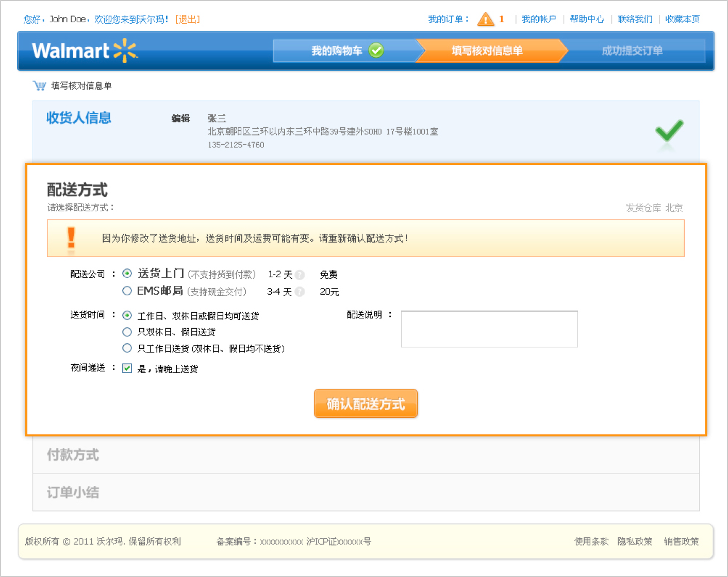Expand the 订单小结 section

pyautogui.click(x=73, y=493)
